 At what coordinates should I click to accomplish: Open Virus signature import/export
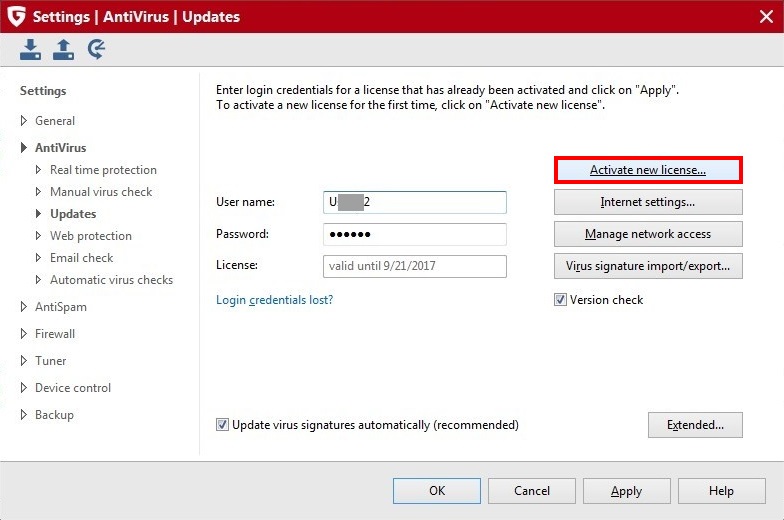click(648, 266)
